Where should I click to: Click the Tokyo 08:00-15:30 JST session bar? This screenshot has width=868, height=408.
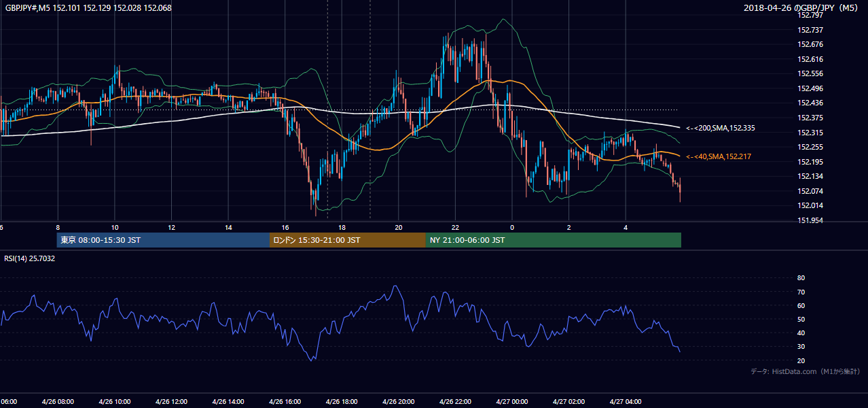pos(164,240)
